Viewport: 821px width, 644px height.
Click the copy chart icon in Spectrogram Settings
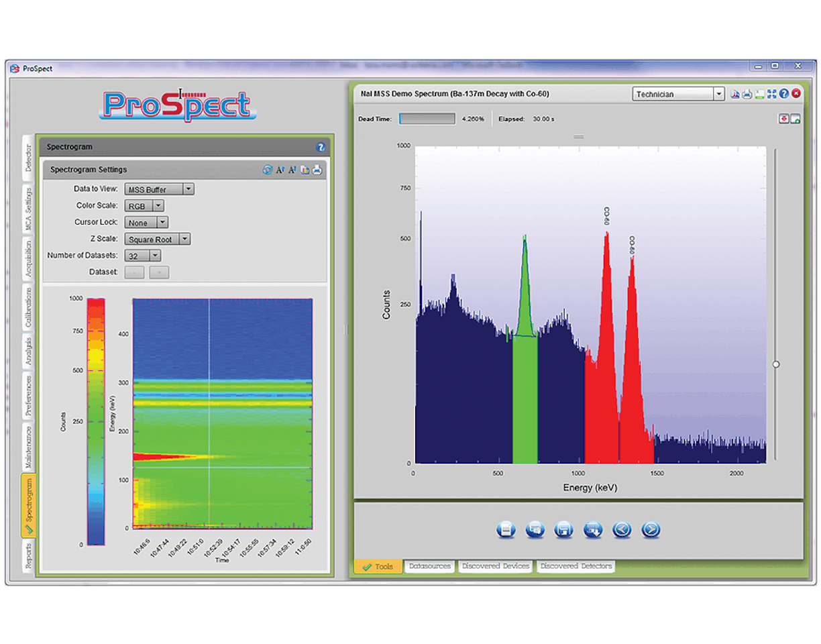(x=304, y=170)
